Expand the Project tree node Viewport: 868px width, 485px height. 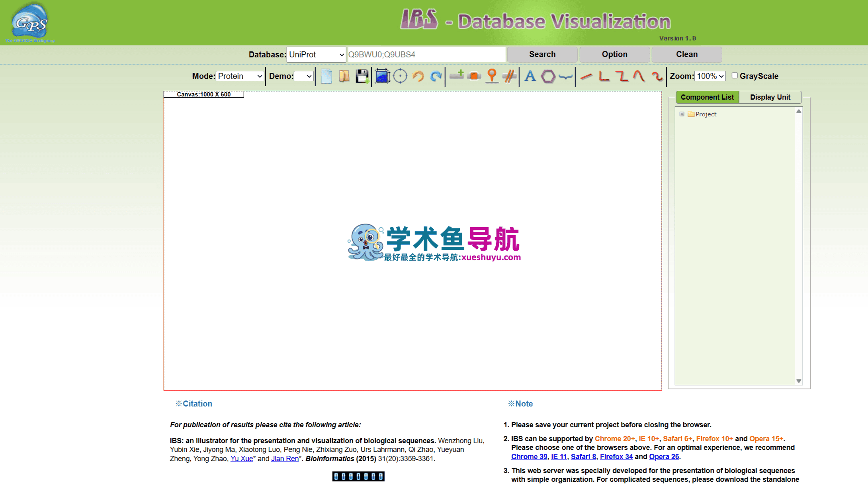682,114
